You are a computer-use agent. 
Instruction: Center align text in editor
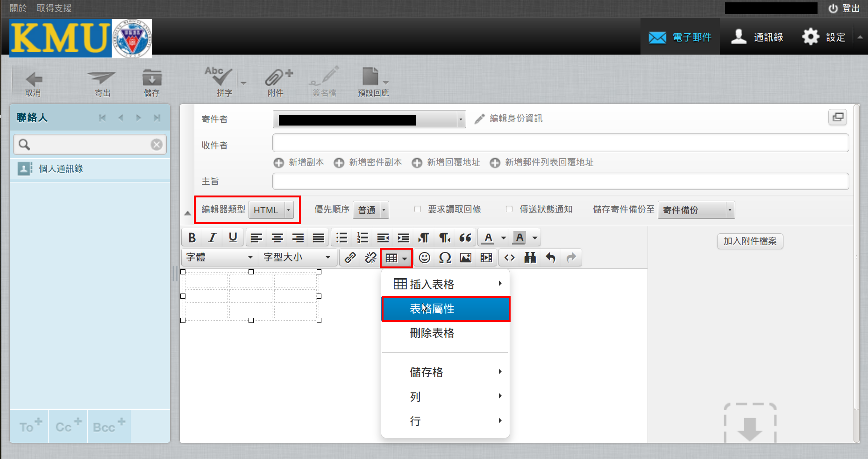point(277,238)
